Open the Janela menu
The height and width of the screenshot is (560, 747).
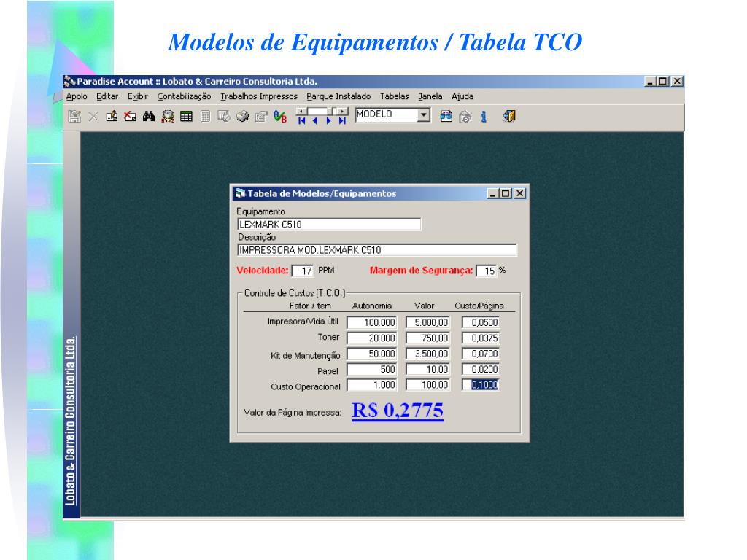pos(430,96)
